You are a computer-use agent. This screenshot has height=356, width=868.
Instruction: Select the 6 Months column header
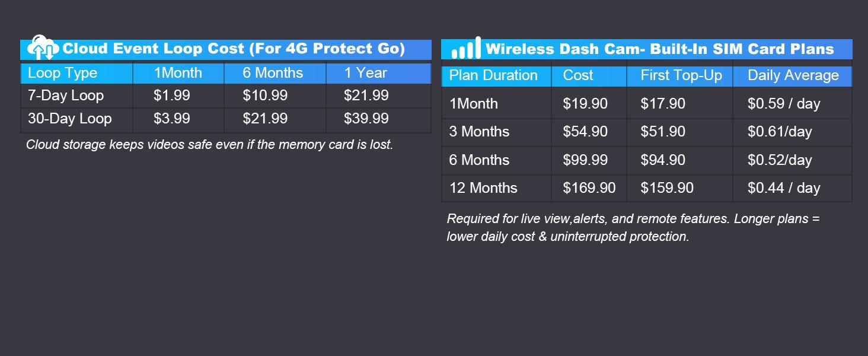point(273,73)
